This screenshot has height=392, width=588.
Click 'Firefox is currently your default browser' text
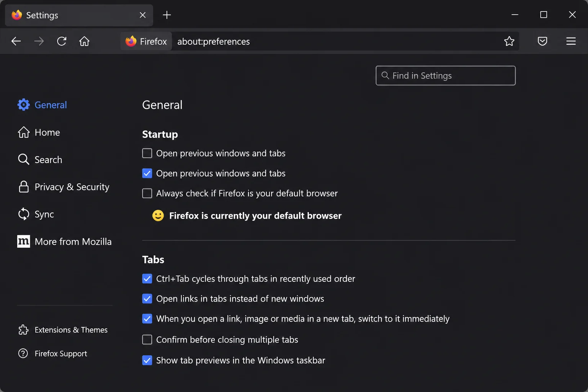point(255,216)
